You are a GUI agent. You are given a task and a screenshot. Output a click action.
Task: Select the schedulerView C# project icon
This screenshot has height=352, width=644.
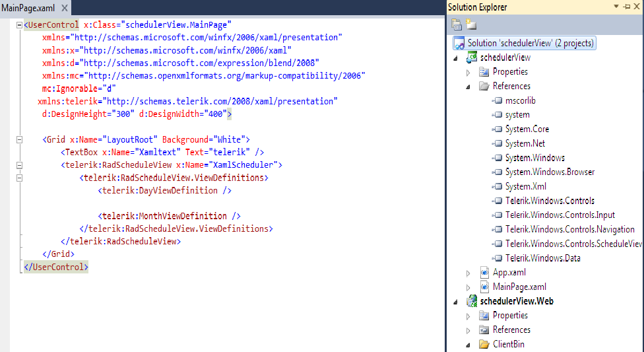click(x=472, y=57)
